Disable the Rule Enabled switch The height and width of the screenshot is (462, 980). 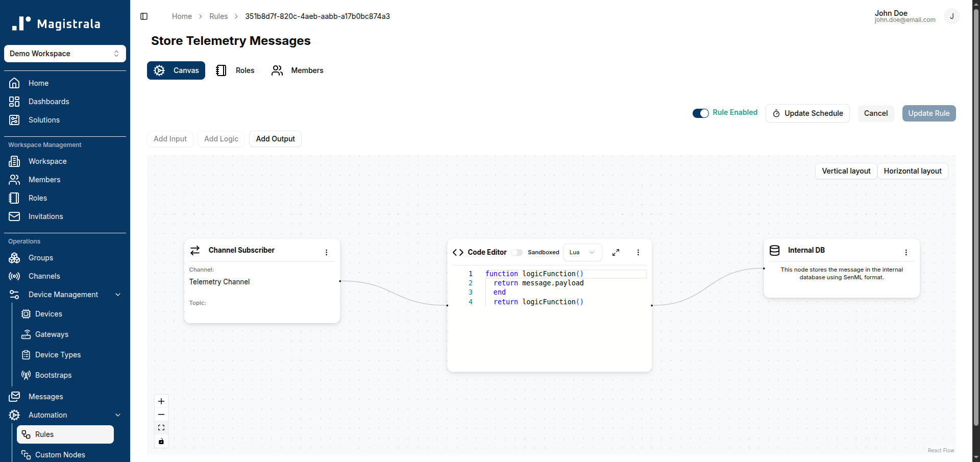click(701, 113)
